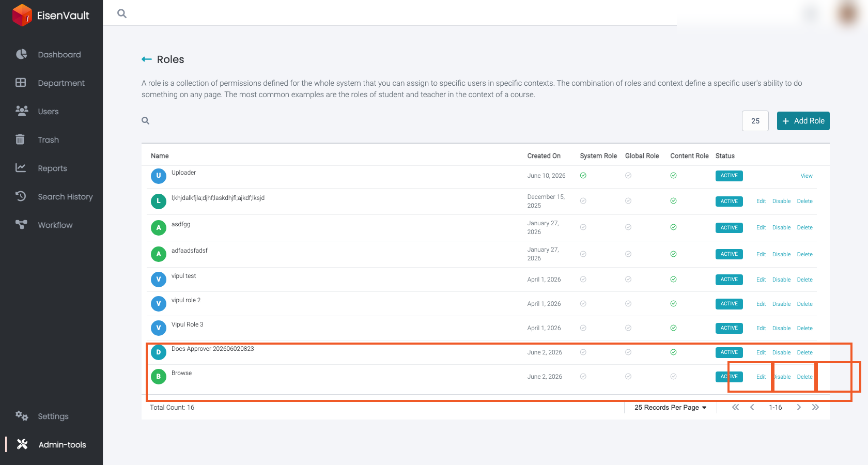Click the 25 records count field

tap(755, 121)
